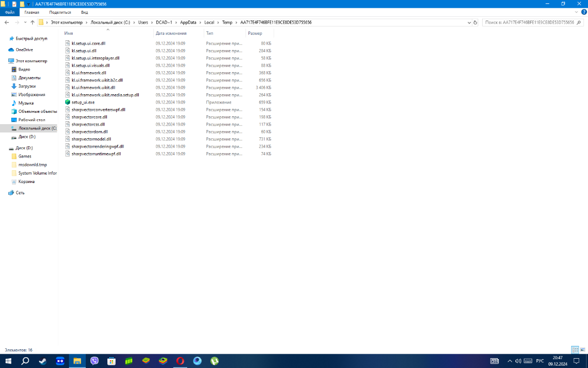Viewport: 588px width, 368px height.
Task: Open setup_ui.exe application file
Action: [x=83, y=102]
